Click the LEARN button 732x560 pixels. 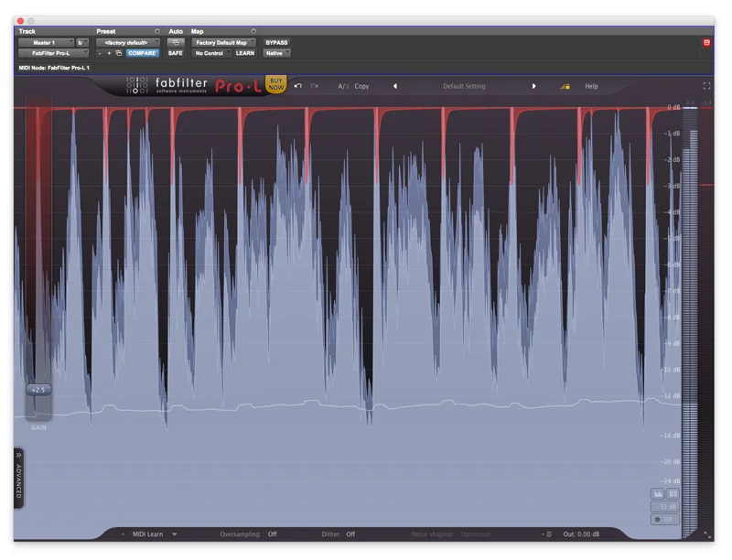coord(245,53)
